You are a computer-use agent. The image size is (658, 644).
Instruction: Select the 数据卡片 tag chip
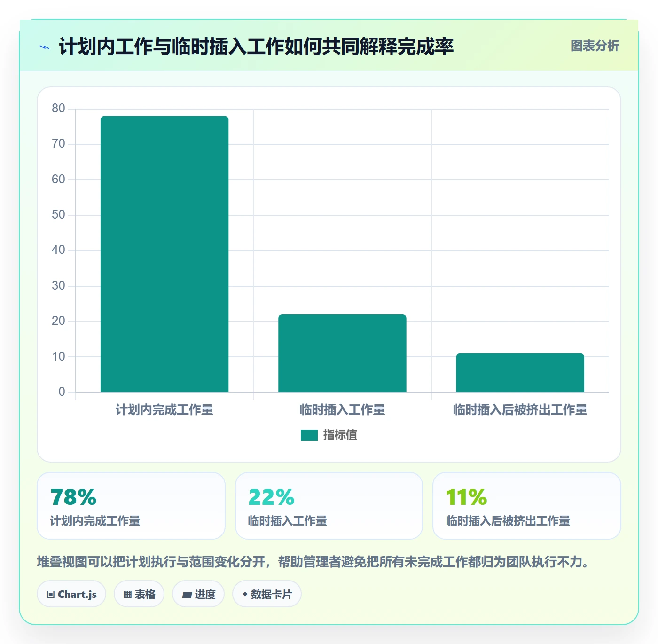(266, 594)
